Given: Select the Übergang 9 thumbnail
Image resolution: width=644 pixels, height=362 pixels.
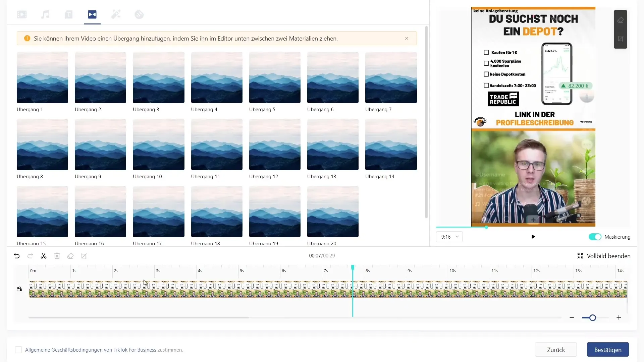Looking at the screenshot, I should point(100,144).
